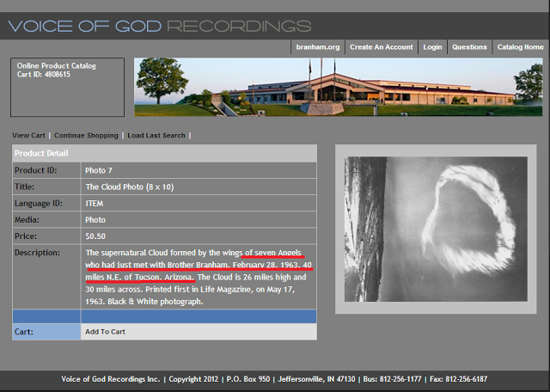Open the View Cart link
This screenshot has height=392, width=550.
coord(28,136)
